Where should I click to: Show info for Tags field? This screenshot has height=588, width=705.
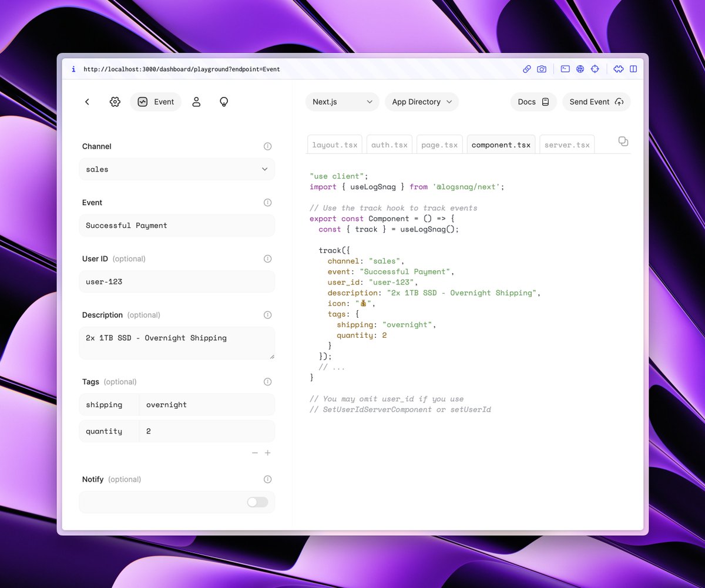(x=268, y=382)
